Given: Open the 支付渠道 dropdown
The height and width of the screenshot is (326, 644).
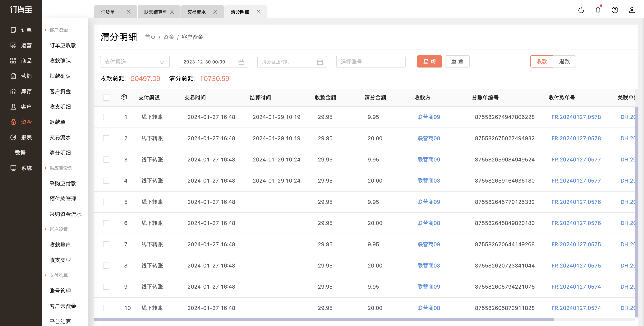Looking at the screenshot, I should click(135, 62).
